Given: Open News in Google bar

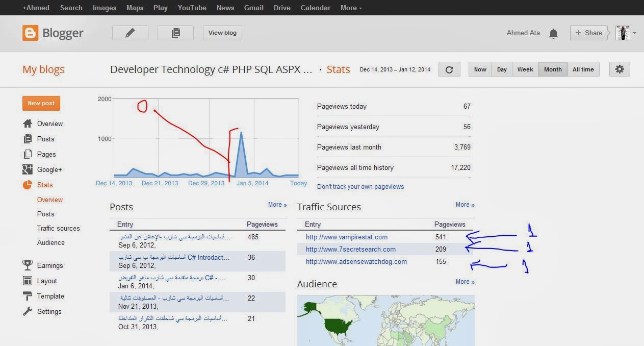Looking at the screenshot, I should pos(225,8).
